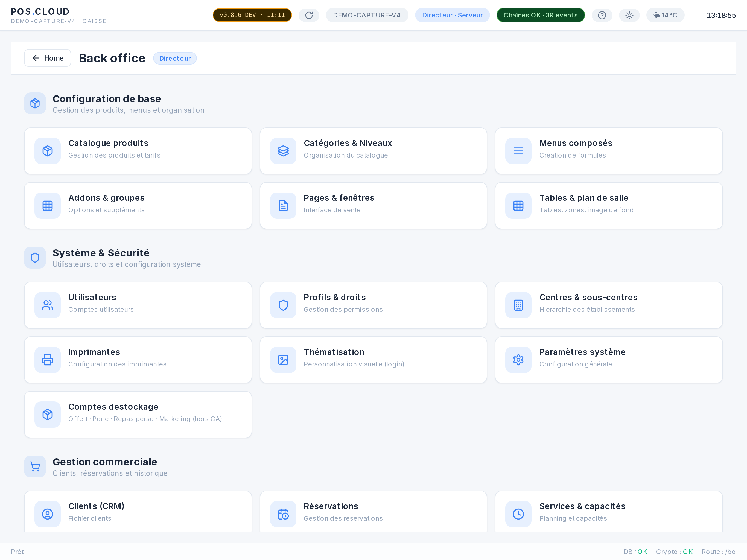Viewport: 747px width, 560px height.
Task: Open the Utilisateurs card title
Action: point(92,297)
